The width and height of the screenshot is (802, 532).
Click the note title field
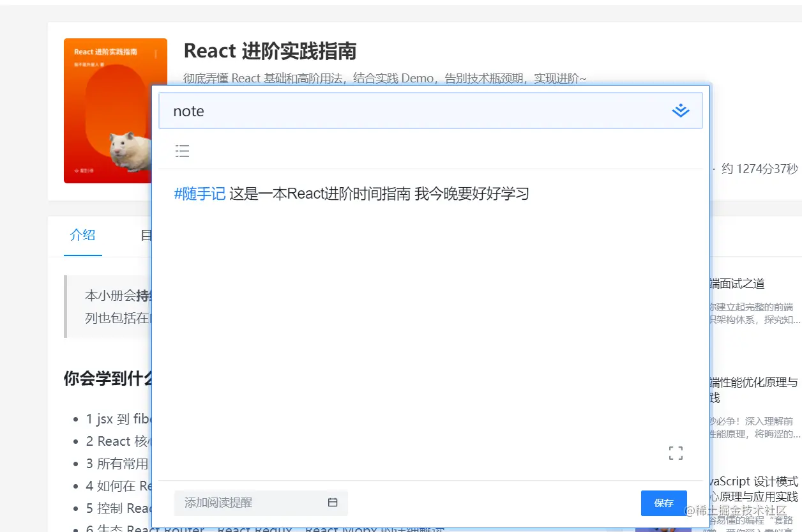pyautogui.click(x=430, y=110)
